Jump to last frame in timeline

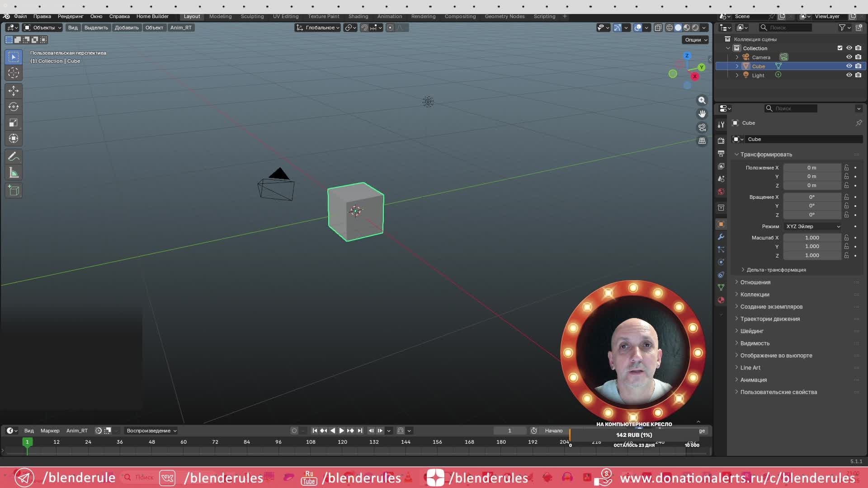[x=360, y=431]
